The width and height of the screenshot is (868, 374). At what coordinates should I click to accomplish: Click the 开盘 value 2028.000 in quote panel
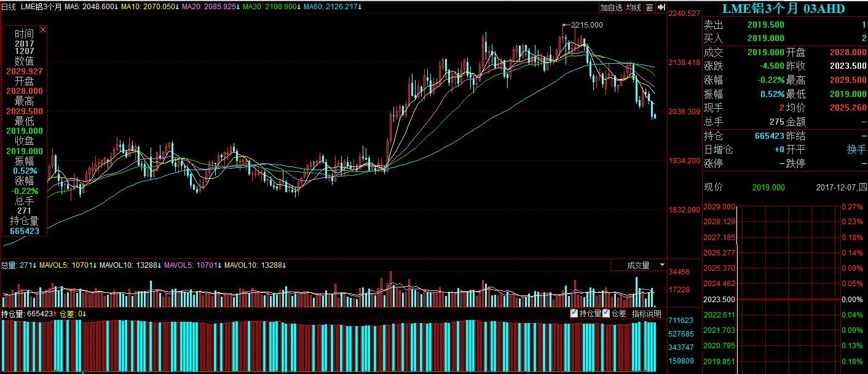click(847, 52)
